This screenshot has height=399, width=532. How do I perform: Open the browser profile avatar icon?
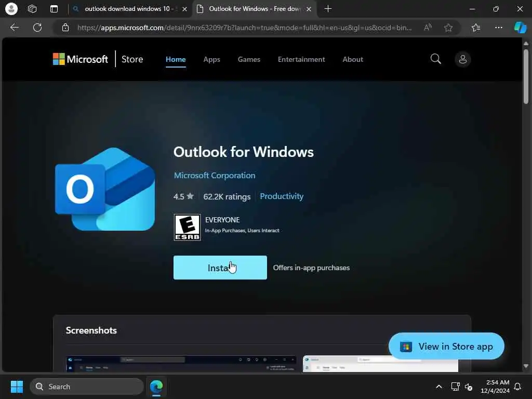11,9
